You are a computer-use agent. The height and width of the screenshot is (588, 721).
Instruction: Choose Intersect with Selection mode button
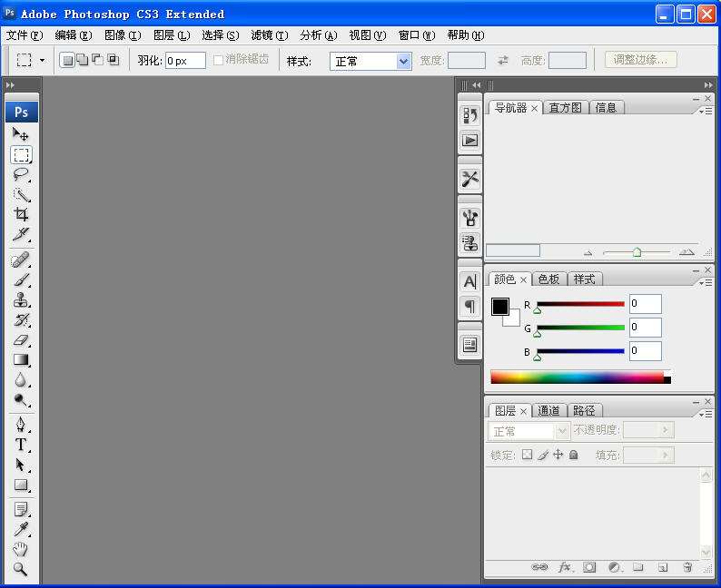[x=114, y=60]
